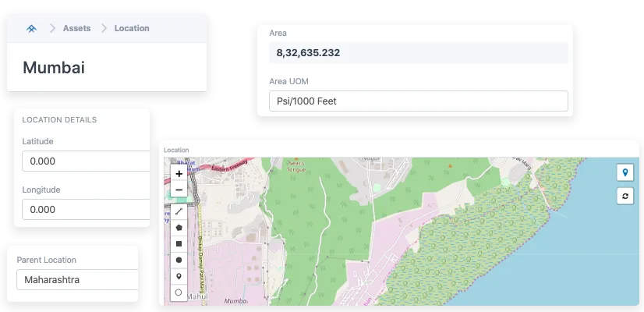Click the Latitude input field
This screenshot has height=312, width=644.
coord(84,161)
